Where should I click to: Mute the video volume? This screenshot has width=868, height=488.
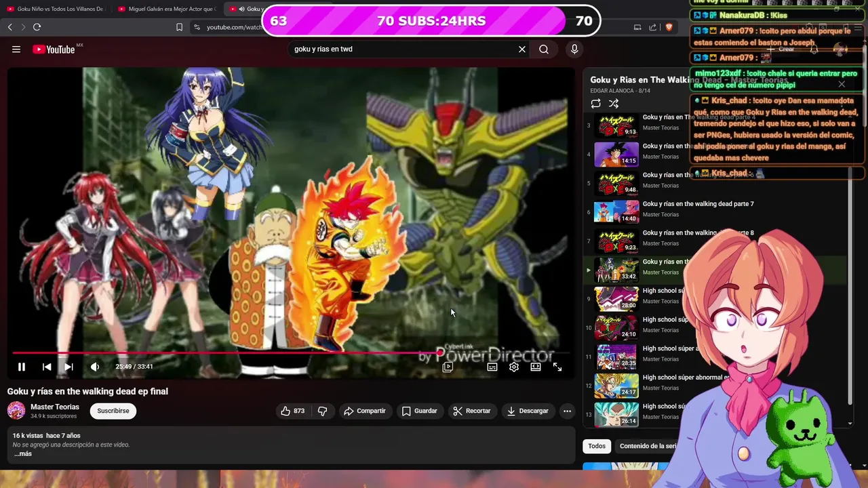[95, 367]
